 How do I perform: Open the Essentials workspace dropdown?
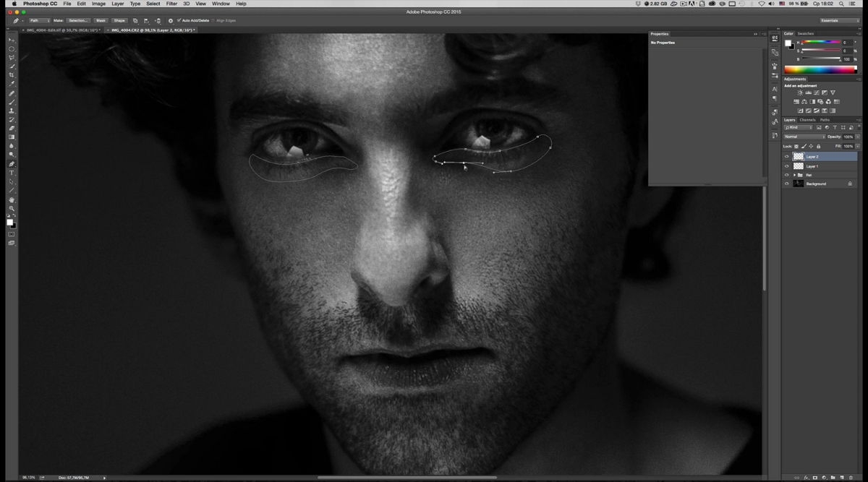(x=840, y=20)
